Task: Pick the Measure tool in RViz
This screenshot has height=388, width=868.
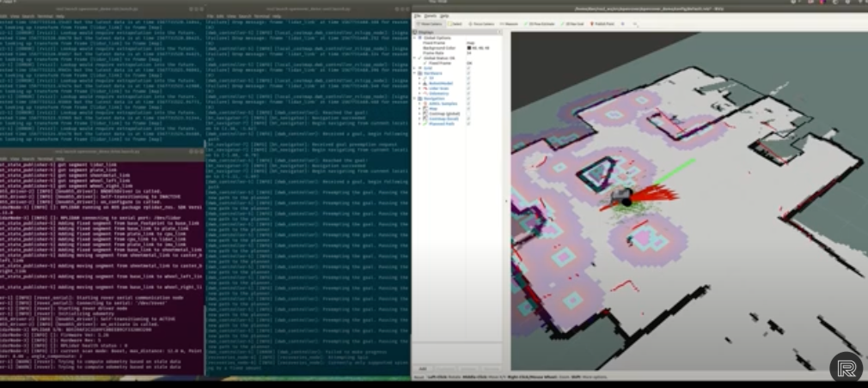Action: (509, 24)
